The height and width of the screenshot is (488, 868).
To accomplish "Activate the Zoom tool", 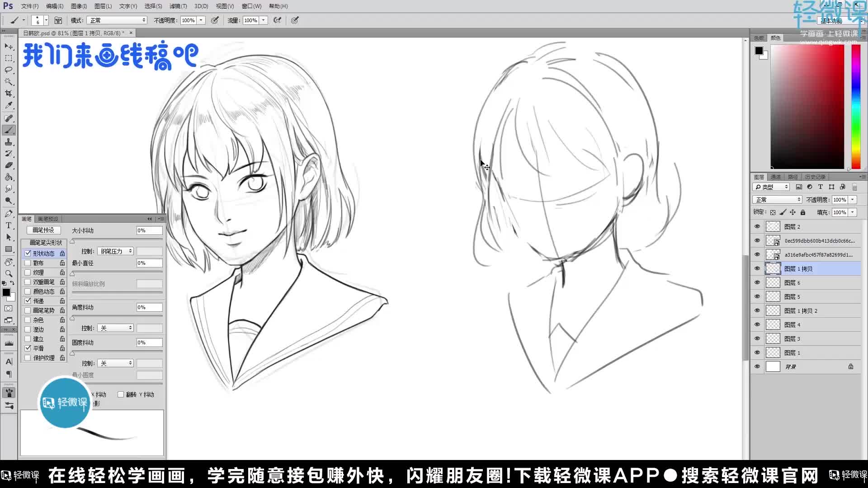I will (9, 273).
